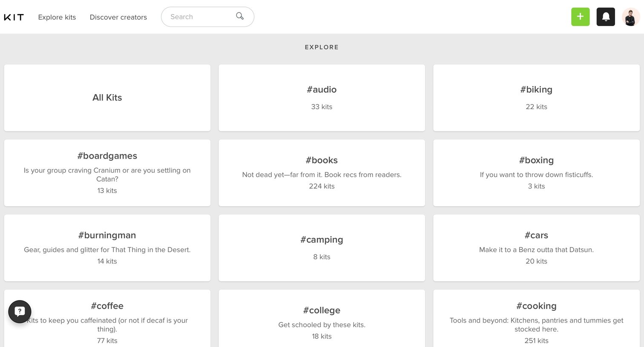Screen dimensions: 644x347
Task: Browse the #books category
Action: point(322,173)
